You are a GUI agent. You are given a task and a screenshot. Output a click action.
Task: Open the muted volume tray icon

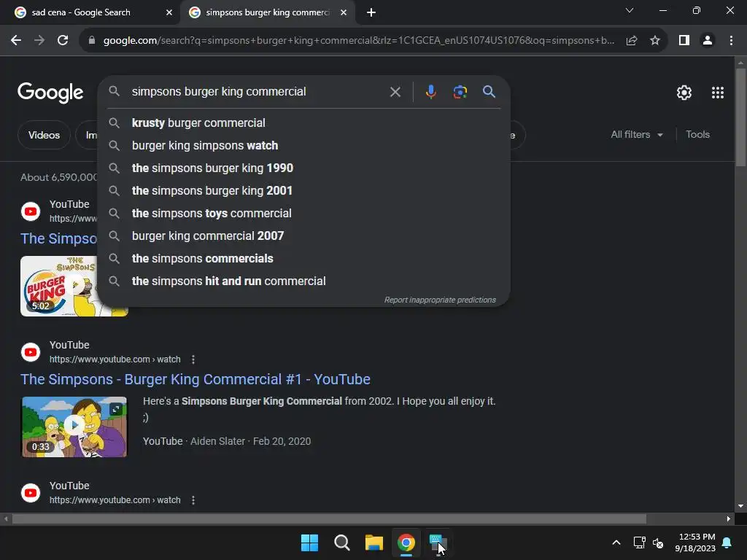[x=658, y=542]
